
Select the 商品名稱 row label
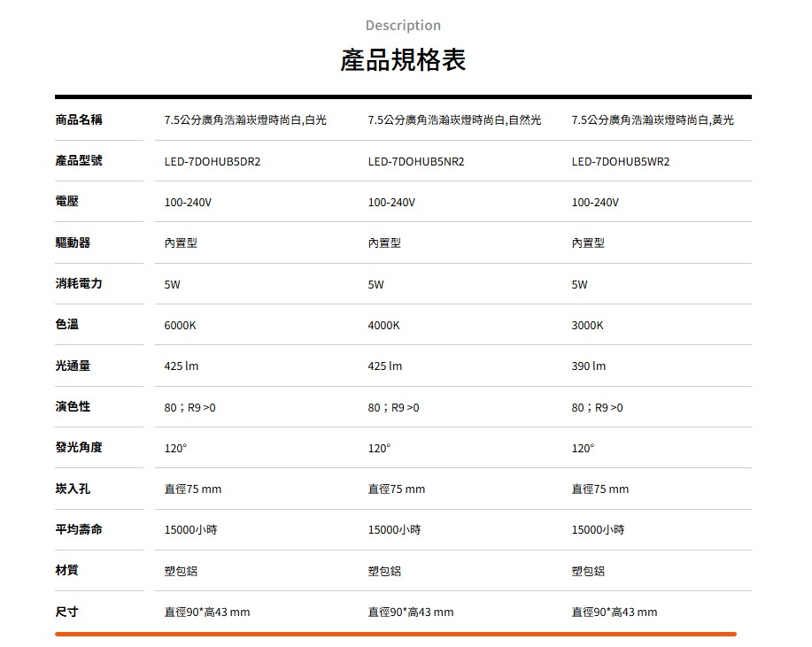79,119
